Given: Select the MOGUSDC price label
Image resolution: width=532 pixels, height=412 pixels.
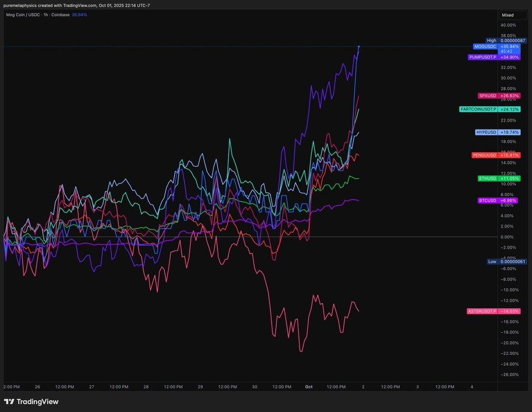Looking at the screenshot, I should coord(485,46).
